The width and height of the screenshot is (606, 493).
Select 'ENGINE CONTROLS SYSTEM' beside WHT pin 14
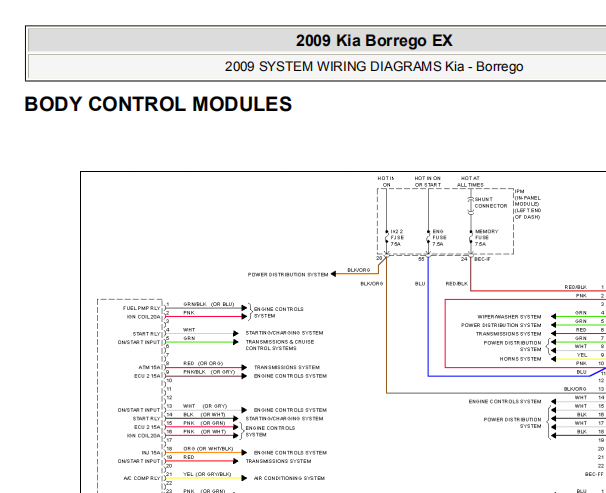(x=505, y=402)
